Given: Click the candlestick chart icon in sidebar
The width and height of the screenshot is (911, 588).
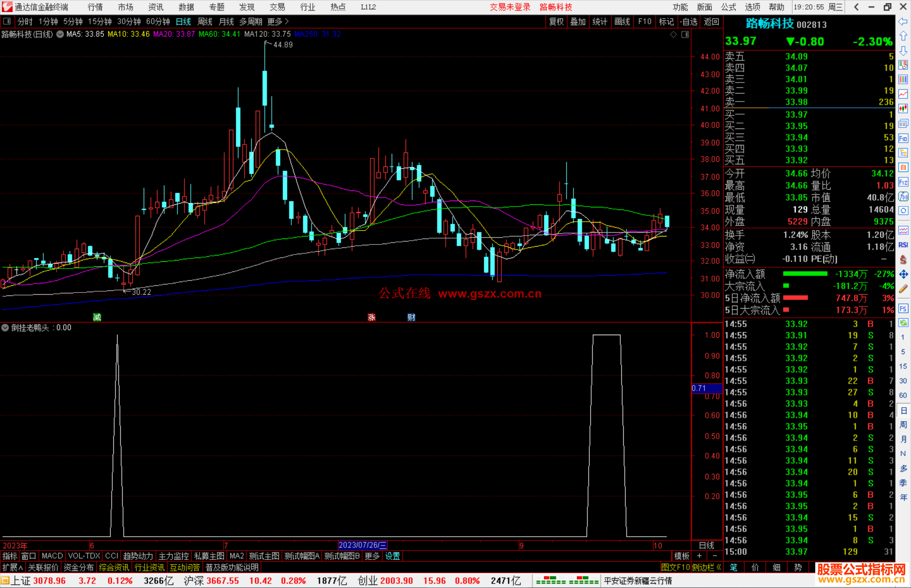Looking at the screenshot, I should point(903,109).
